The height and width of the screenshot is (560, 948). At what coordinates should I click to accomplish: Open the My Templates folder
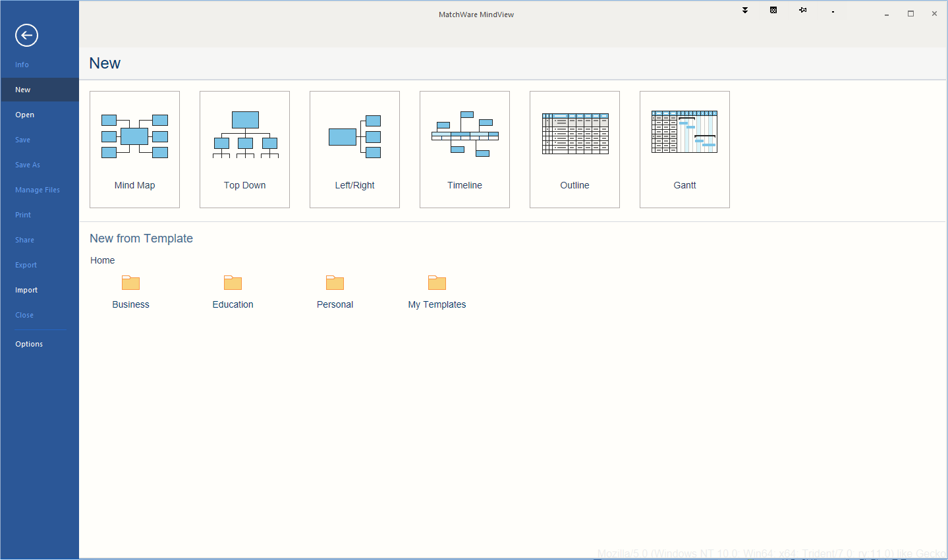point(437,292)
